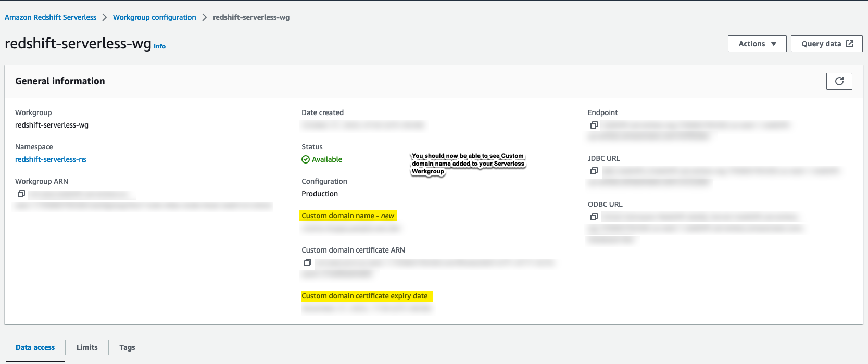
Task: Switch to the Limits tab
Action: coord(87,347)
